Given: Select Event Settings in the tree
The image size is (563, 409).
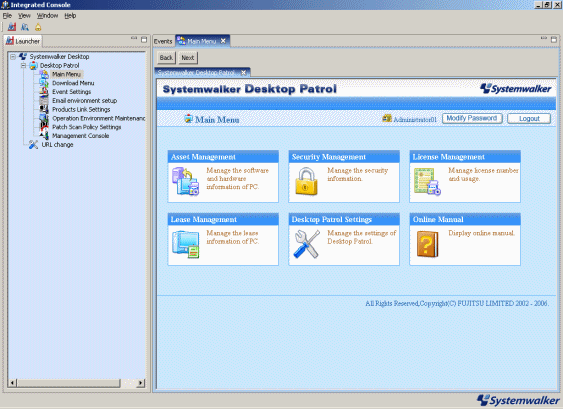Looking at the screenshot, I should (71, 92).
